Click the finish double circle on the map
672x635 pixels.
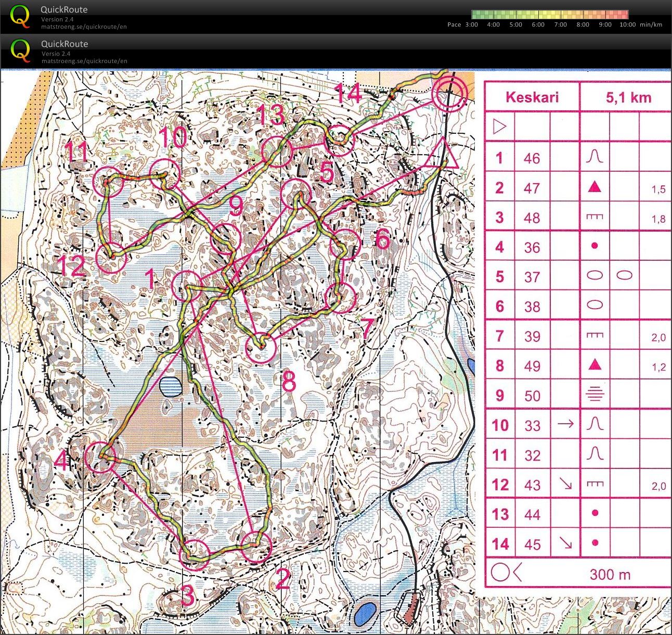click(449, 93)
